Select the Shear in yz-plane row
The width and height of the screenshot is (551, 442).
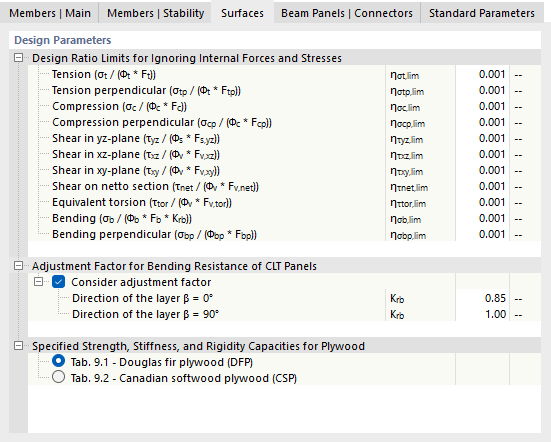pos(284,138)
